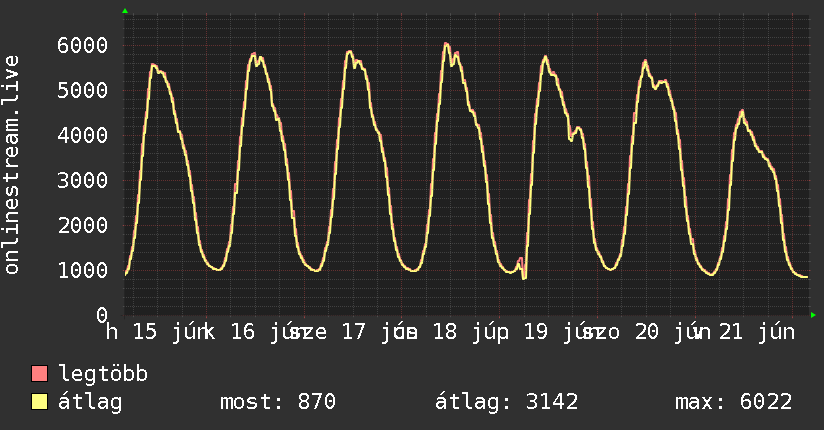Click the y-axis label '5000'
The width and height of the screenshot is (824, 430).
click(83, 90)
